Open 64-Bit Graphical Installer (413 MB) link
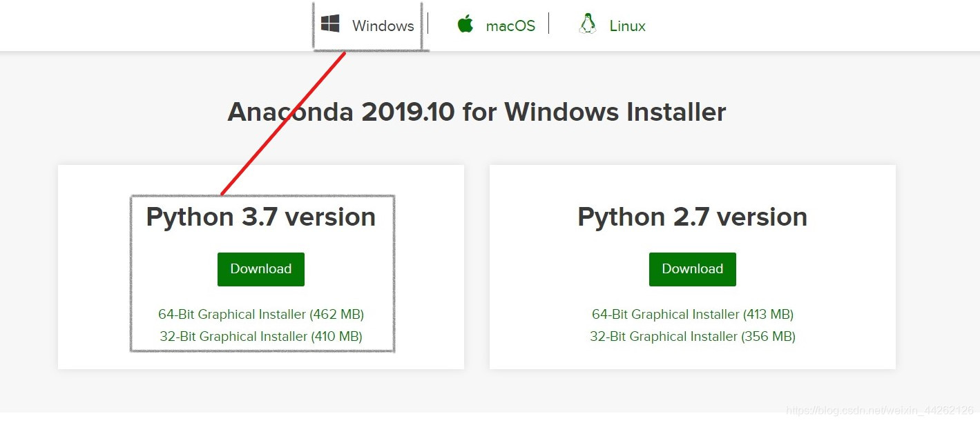The width and height of the screenshot is (980, 423). (693, 314)
